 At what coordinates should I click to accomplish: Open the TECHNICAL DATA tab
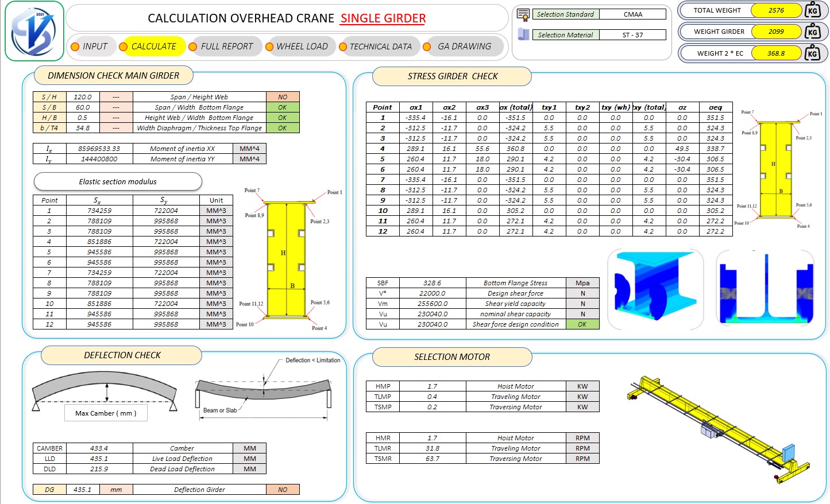tap(381, 46)
